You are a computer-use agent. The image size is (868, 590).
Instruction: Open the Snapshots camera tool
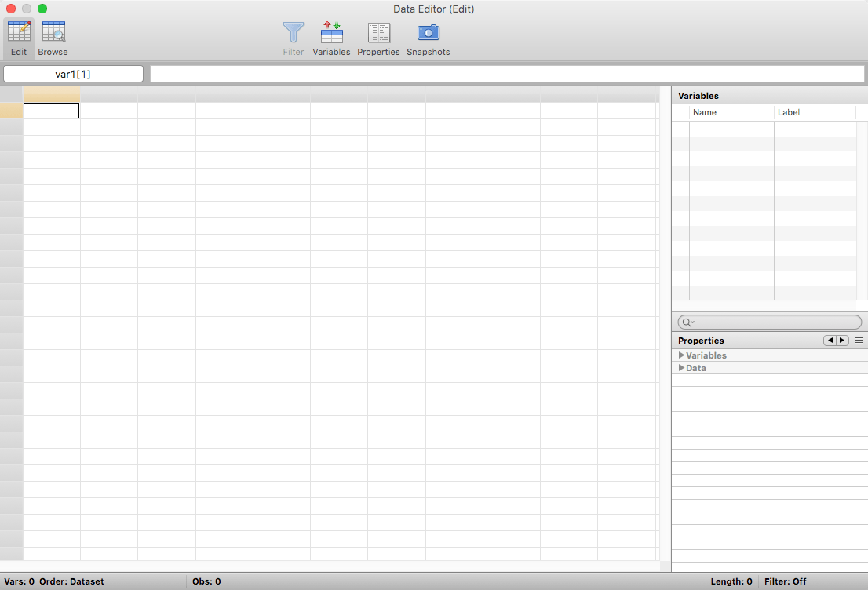(429, 33)
